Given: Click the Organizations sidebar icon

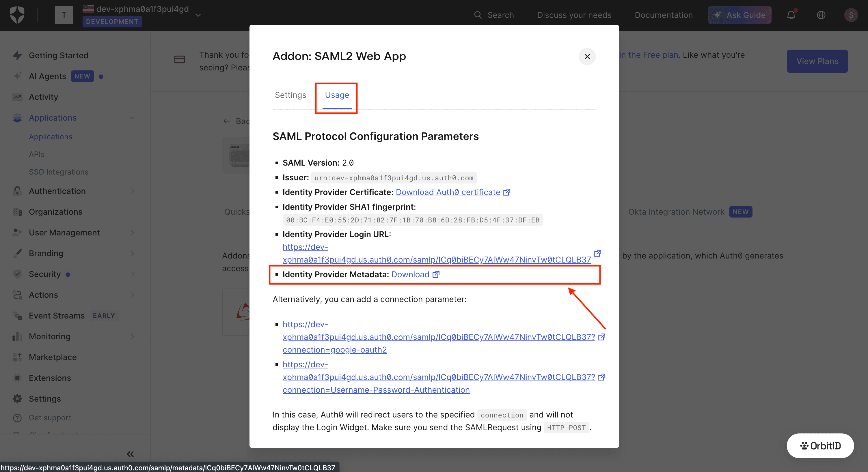Looking at the screenshot, I should coord(17,212).
